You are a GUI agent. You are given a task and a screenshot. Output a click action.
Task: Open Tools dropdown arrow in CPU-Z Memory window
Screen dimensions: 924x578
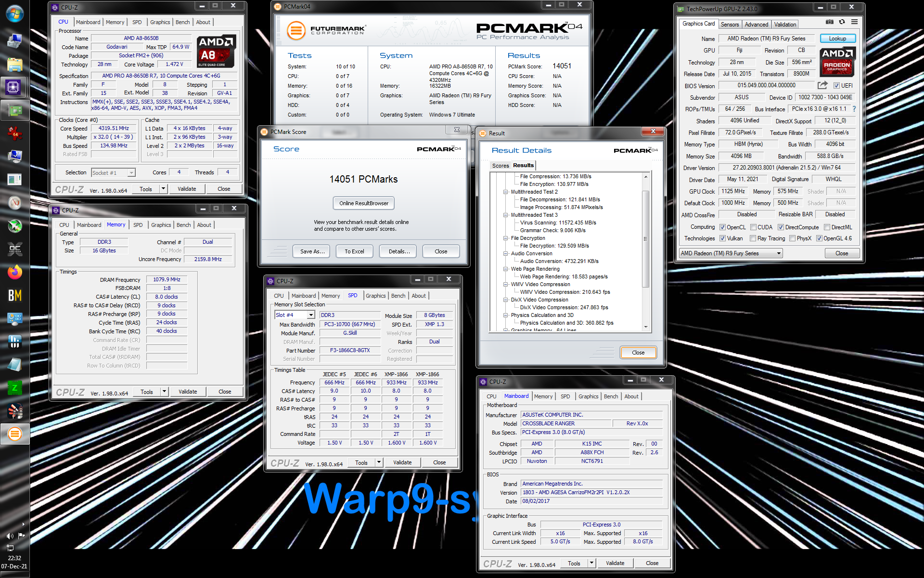[x=164, y=392]
